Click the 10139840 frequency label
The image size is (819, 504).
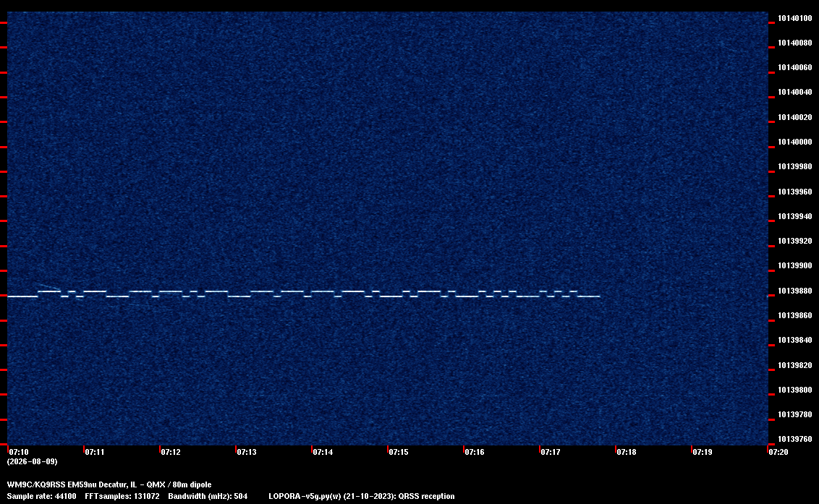coord(794,340)
